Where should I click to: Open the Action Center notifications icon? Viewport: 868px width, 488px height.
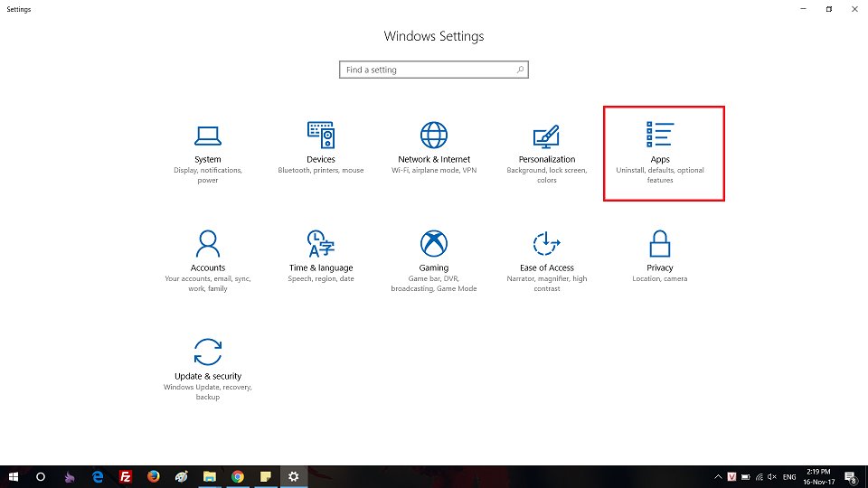pos(852,477)
